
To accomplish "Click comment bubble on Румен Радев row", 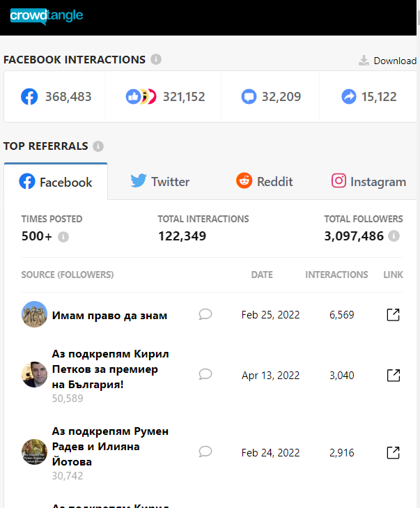I will pyautogui.click(x=205, y=452).
